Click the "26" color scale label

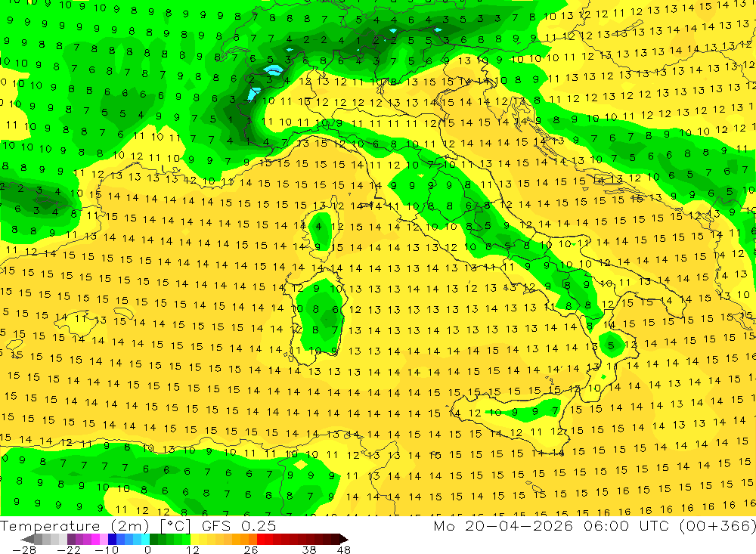(251, 549)
